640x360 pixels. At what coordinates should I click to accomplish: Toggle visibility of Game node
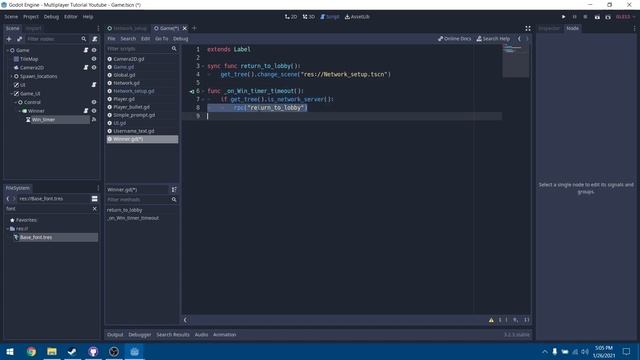94,50
